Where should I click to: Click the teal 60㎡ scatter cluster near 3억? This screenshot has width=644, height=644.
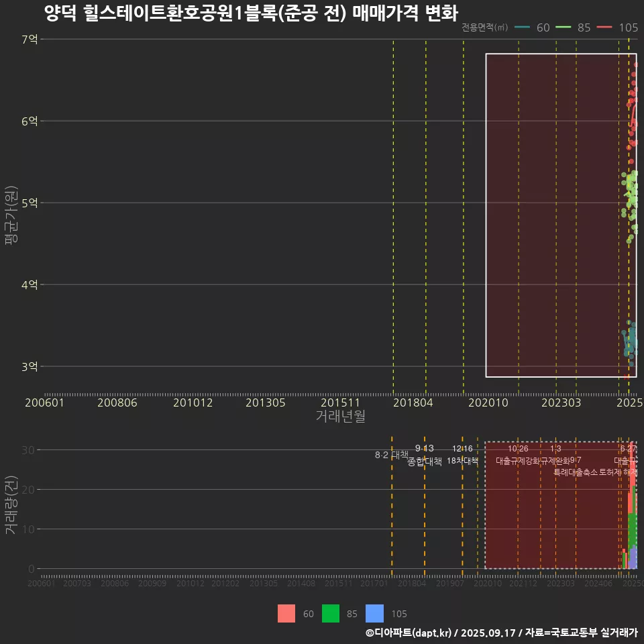[x=630, y=343]
